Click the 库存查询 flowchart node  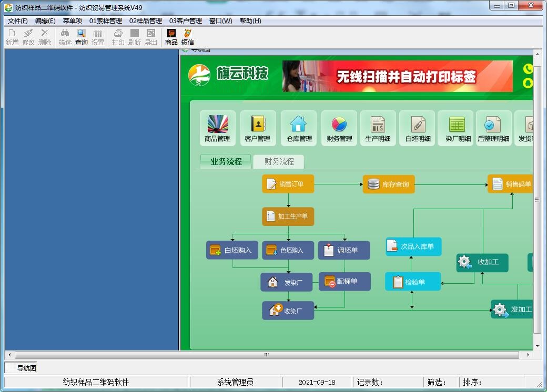coord(389,184)
